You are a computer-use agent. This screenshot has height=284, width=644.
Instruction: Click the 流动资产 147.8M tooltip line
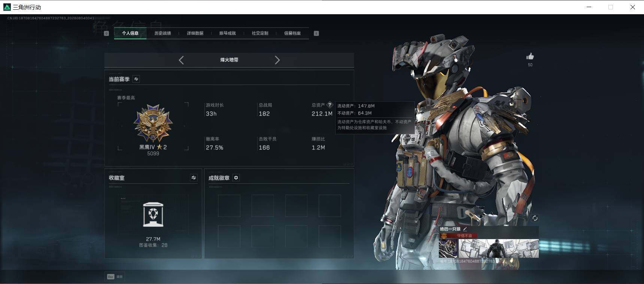click(x=356, y=106)
